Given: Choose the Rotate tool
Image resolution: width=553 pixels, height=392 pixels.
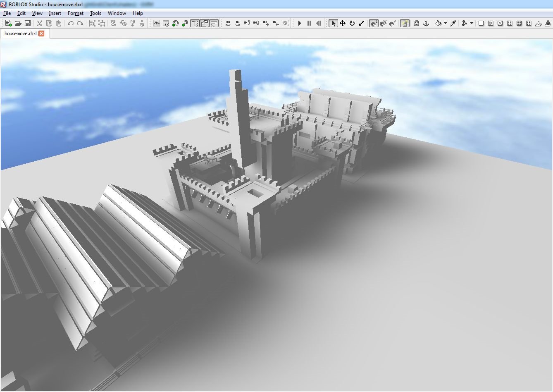Looking at the screenshot, I should click(x=352, y=24).
